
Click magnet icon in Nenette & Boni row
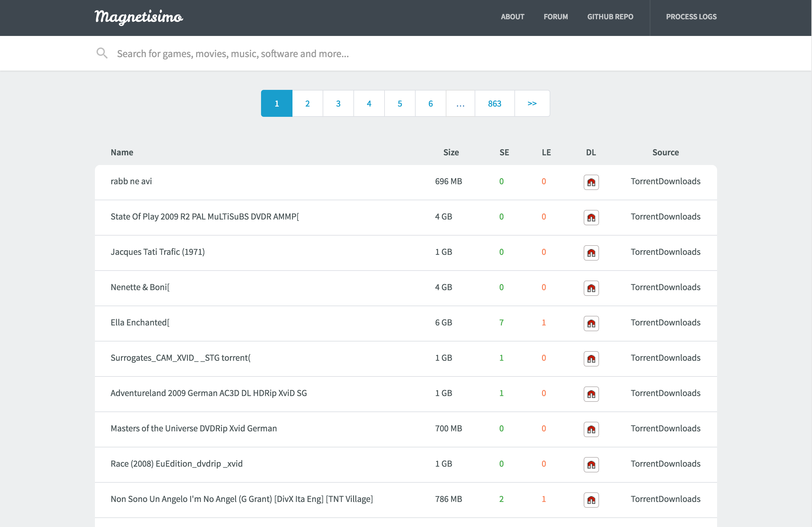click(591, 288)
